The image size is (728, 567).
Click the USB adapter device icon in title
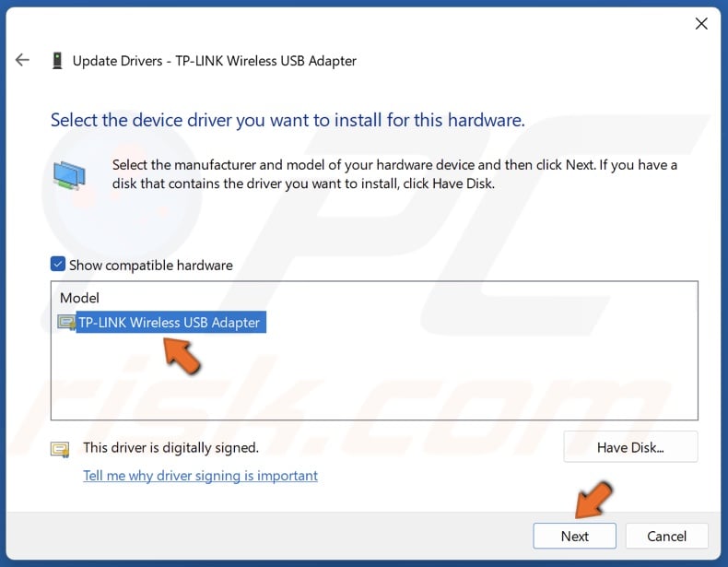click(57, 61)
